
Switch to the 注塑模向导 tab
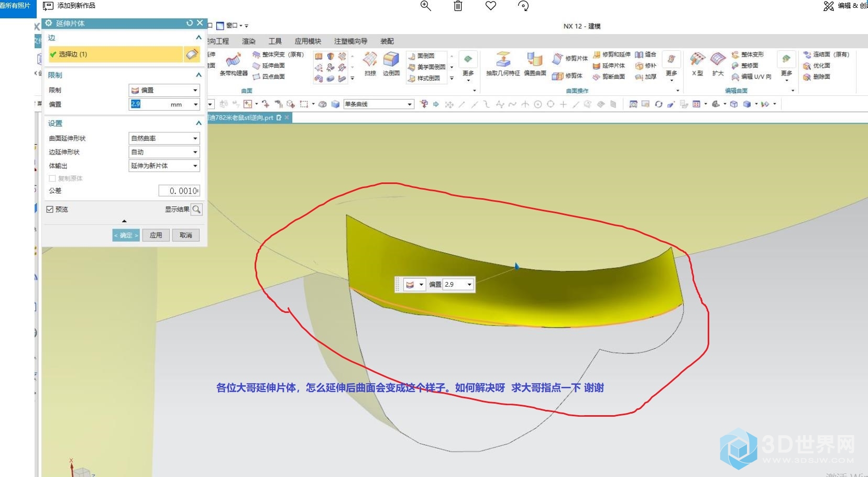tap(350, 41)
